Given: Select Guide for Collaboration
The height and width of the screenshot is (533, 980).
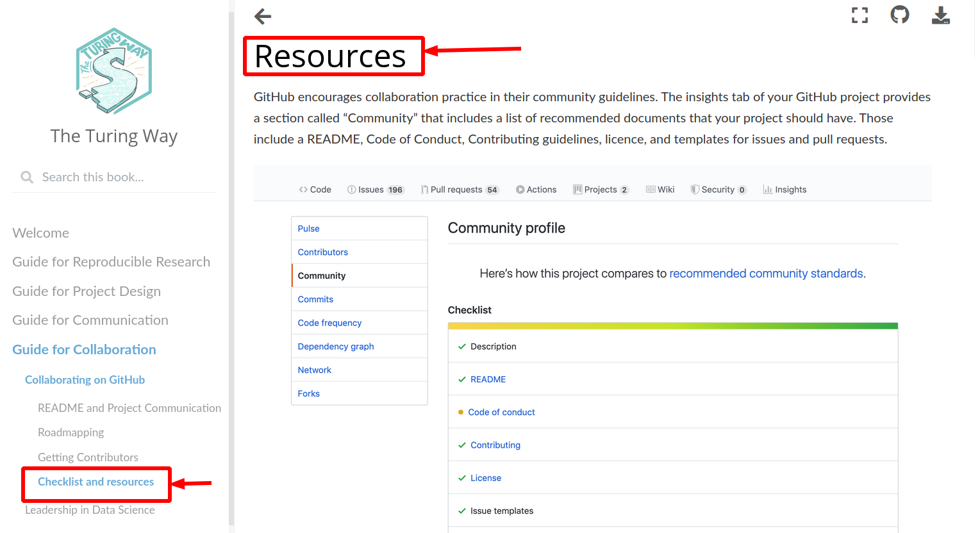Looking at the screenshot, I should (x=85, y=350).
